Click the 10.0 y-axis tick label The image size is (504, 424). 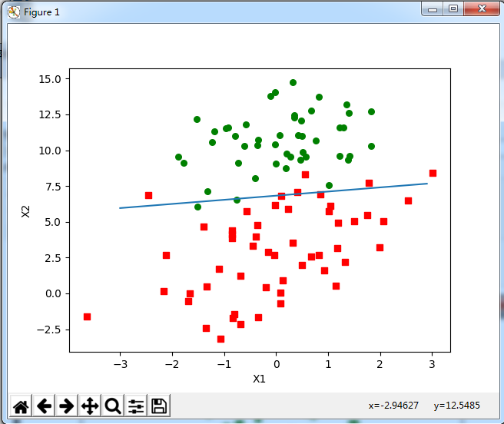pyautogui.click(x=50, y=151)
